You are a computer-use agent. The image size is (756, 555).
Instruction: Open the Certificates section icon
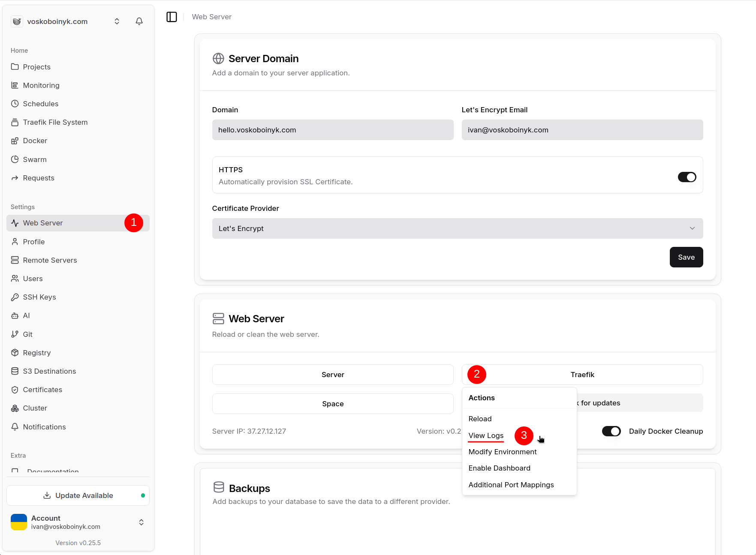point(15,390)
